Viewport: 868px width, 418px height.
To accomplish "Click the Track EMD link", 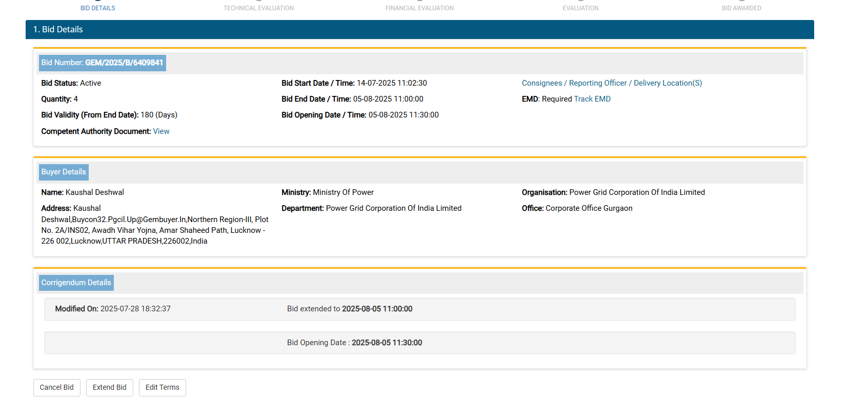I will coord(592,99).
